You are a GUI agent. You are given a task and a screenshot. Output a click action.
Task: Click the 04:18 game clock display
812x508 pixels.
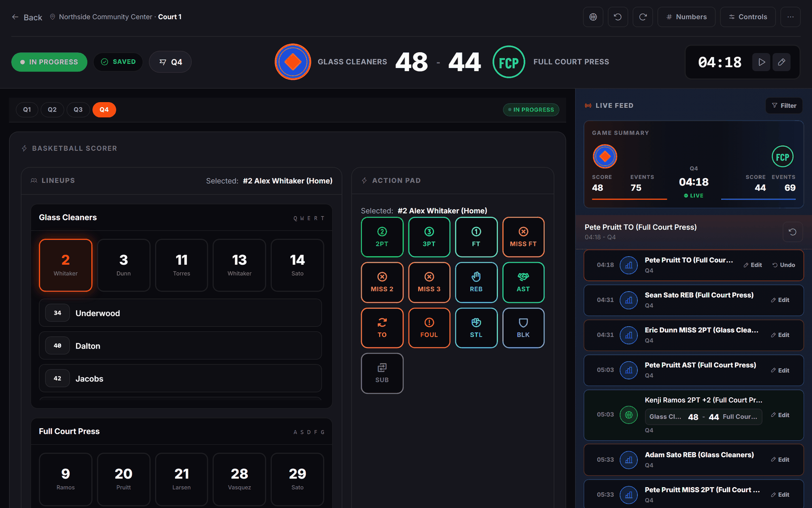click(720, 62)
